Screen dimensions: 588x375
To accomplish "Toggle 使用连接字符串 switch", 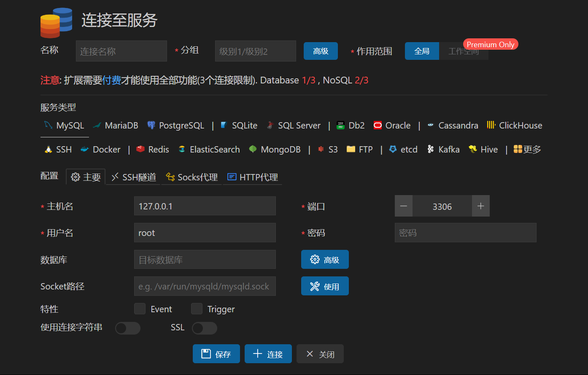I will (128, 328).
